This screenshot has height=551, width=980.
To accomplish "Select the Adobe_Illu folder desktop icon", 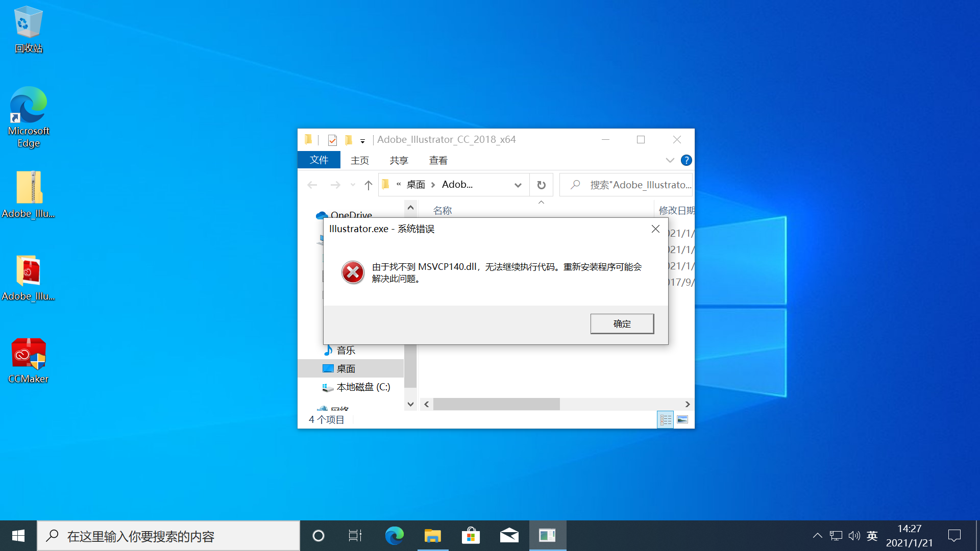I will coord(29,278).
